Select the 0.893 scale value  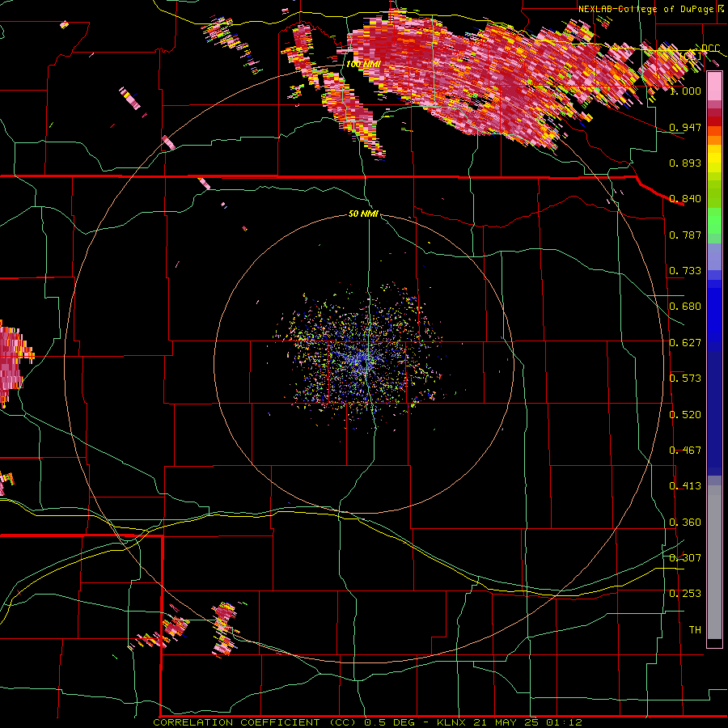[685, 163]
